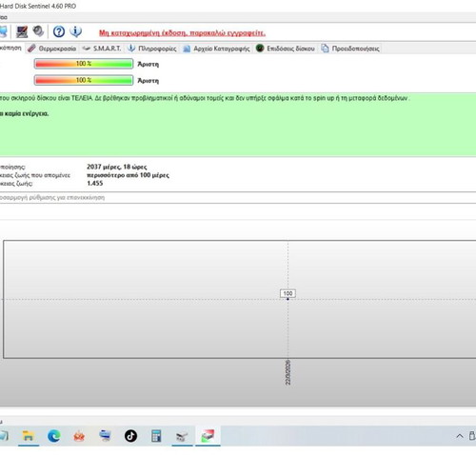This screenshot has height=476, width=476.
Task: Switch to the S.M.A.R.T. tab
Action: click(102, 49)
